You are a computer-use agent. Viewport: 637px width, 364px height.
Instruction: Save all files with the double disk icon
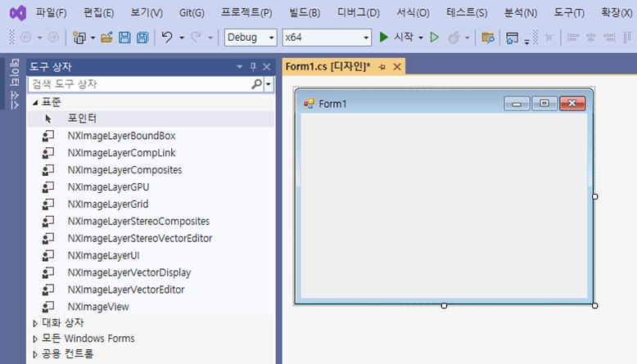click(x=142, y=38)
